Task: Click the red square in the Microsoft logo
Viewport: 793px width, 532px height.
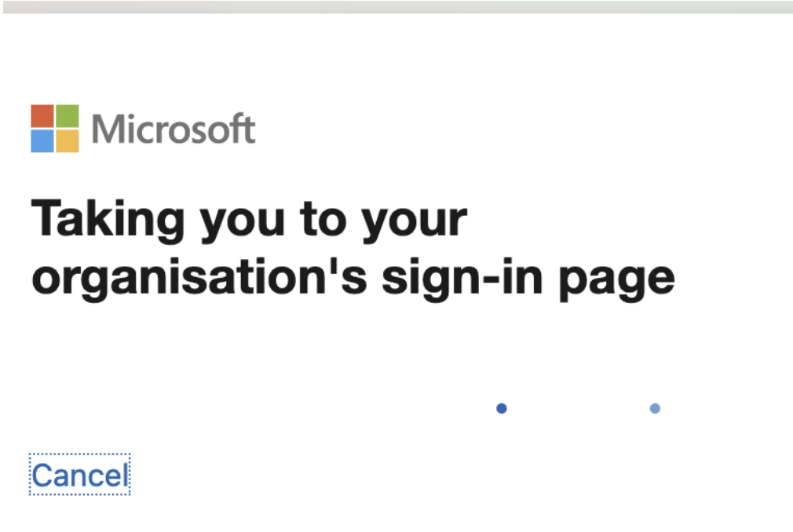Action: pyautogui.click(x=41, y=116)
